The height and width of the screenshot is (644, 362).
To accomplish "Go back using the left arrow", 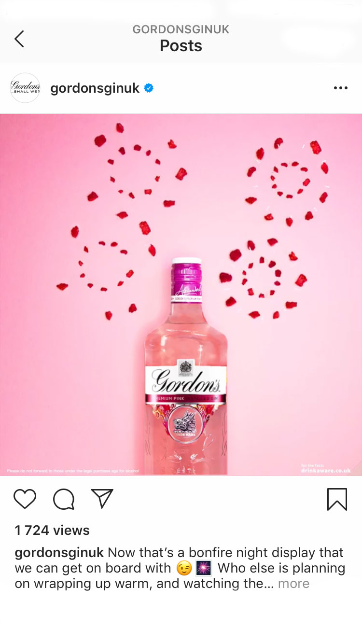I will click(x=19, y=39).
